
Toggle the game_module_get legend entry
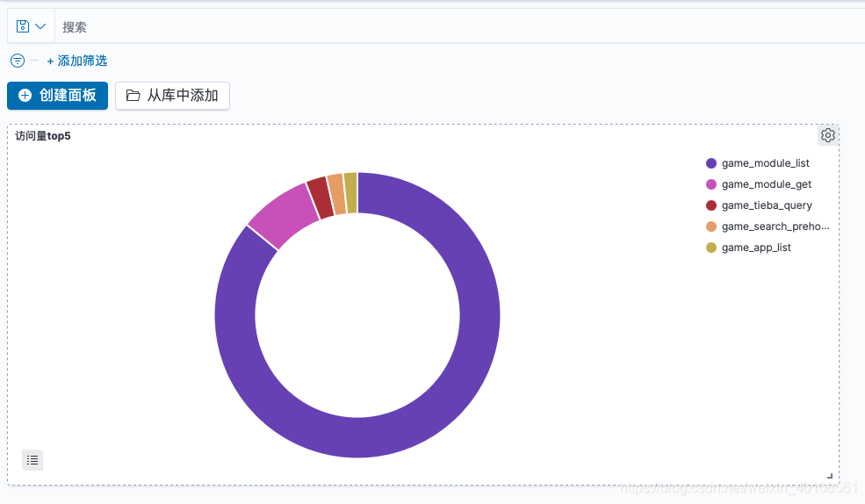click(759, 184)
